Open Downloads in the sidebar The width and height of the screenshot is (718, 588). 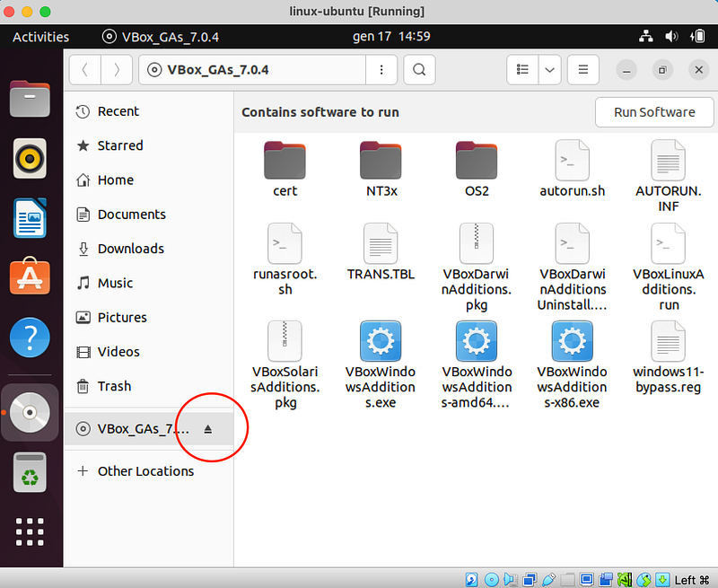149,249
